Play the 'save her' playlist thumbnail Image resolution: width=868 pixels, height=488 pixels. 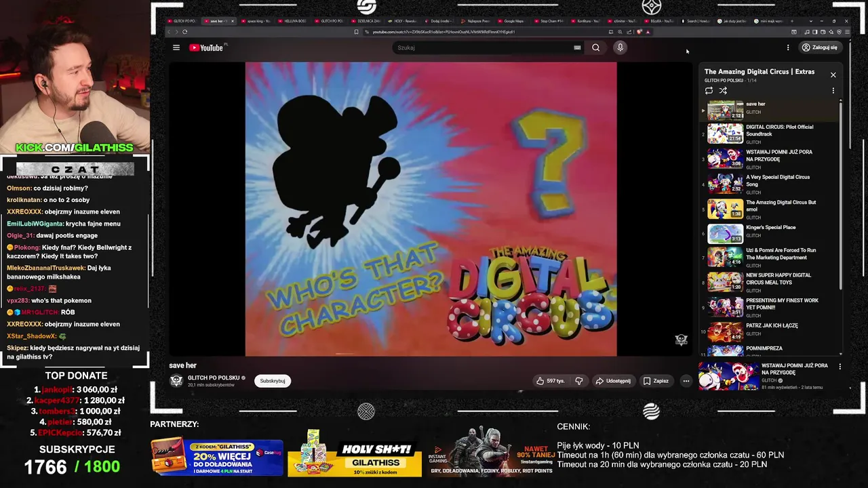coord(726,110)
